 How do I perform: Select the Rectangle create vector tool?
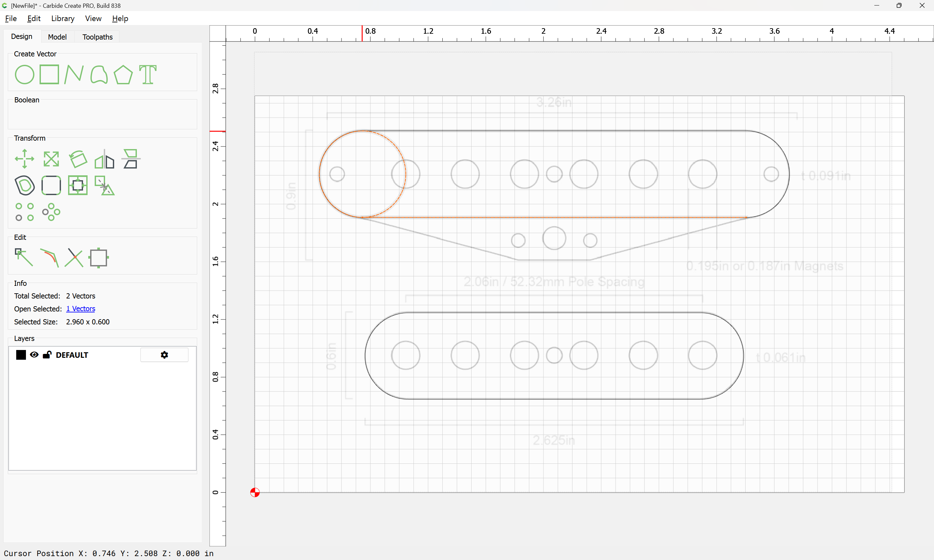49,74
